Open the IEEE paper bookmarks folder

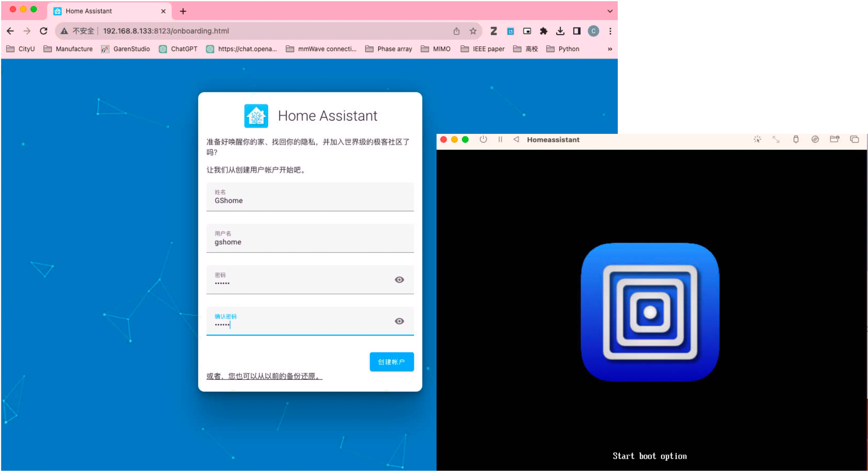click(x=488, y=49)
